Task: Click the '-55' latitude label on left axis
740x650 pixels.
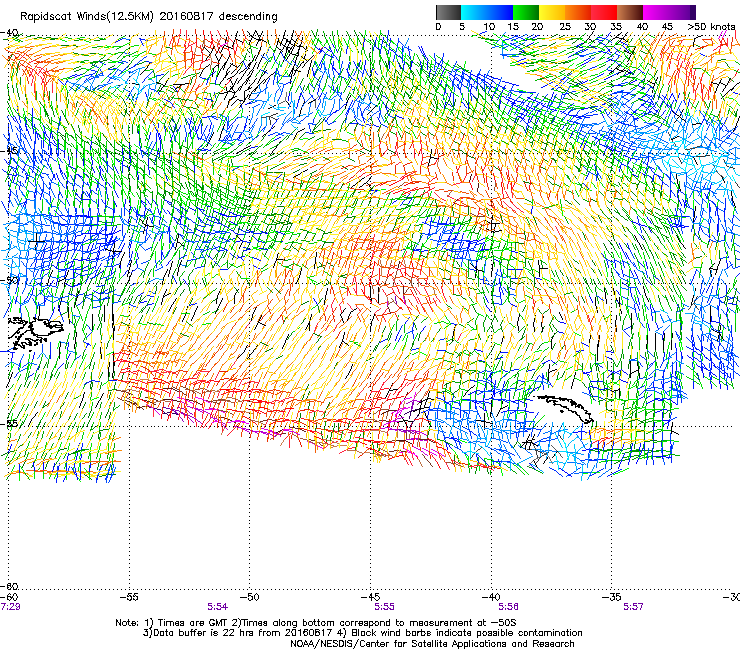Action: tap(11, 423)
